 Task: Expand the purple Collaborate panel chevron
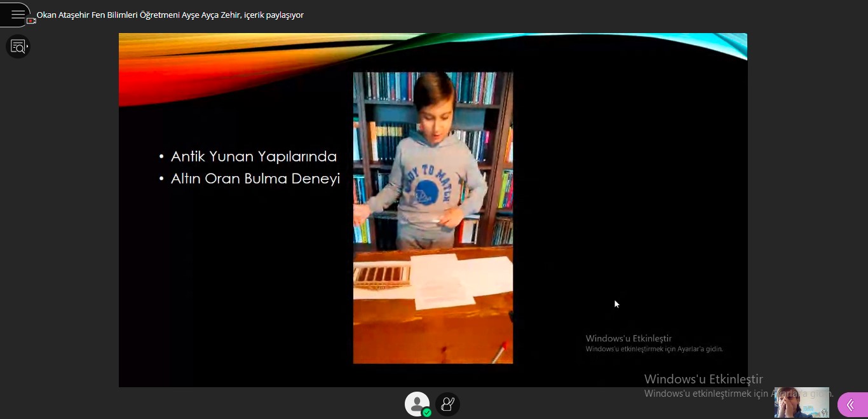coord(850,405)
